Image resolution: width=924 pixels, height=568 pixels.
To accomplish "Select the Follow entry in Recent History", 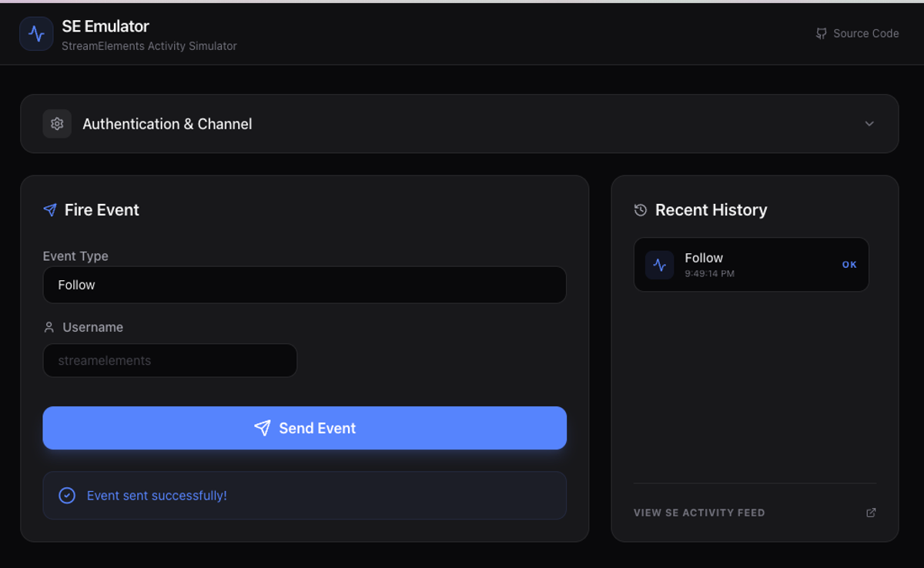I will coord(752,265).
